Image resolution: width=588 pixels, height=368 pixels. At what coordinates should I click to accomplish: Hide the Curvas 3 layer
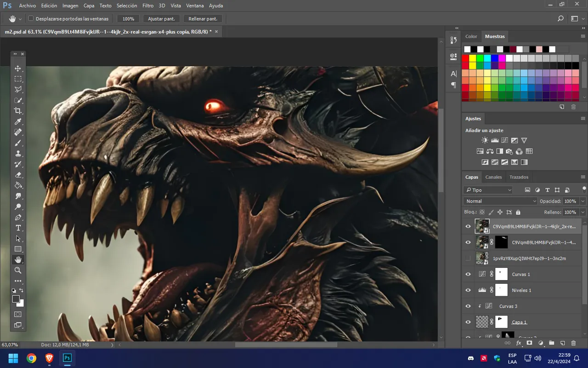click(468, 306)
